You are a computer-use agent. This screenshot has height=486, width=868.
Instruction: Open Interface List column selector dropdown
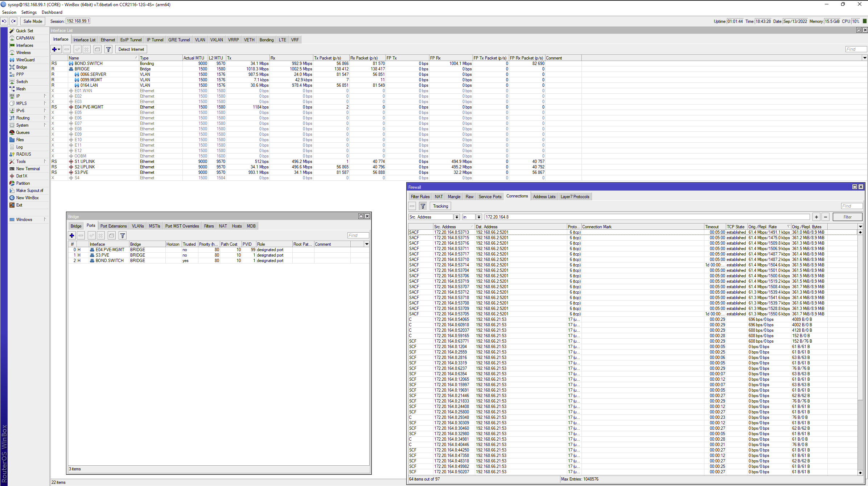pos(865,58)
